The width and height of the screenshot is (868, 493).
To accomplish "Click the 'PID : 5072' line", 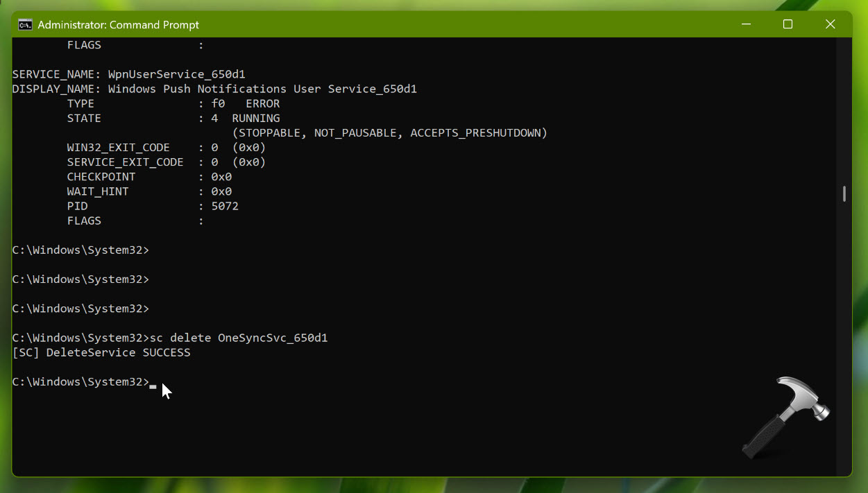I will [153, 206].
